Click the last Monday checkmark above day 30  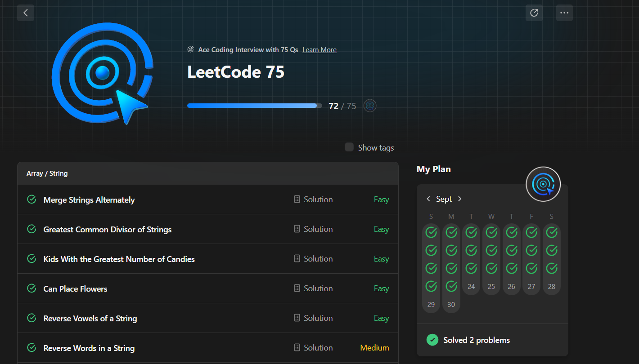click(x=451, y=286)
